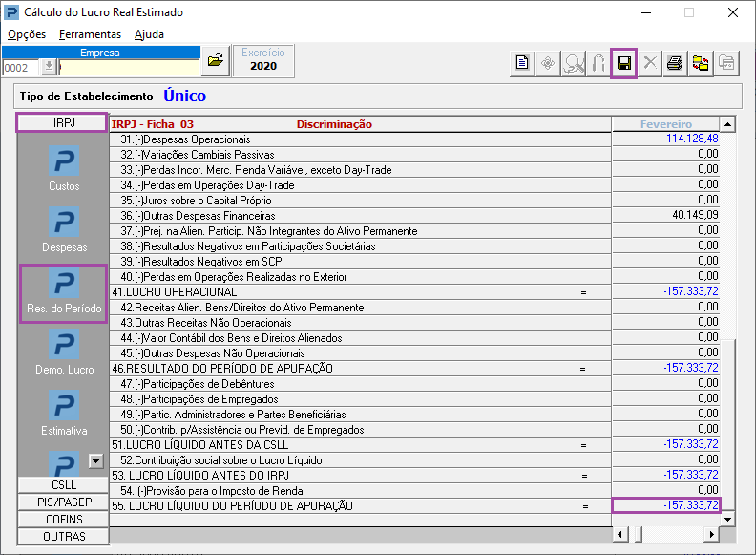The height and width of the screenshot is (555, 756).
Task: Click row 50 Contrib. p/Assistência ou Previd.
Action: (x=360, y=430)
